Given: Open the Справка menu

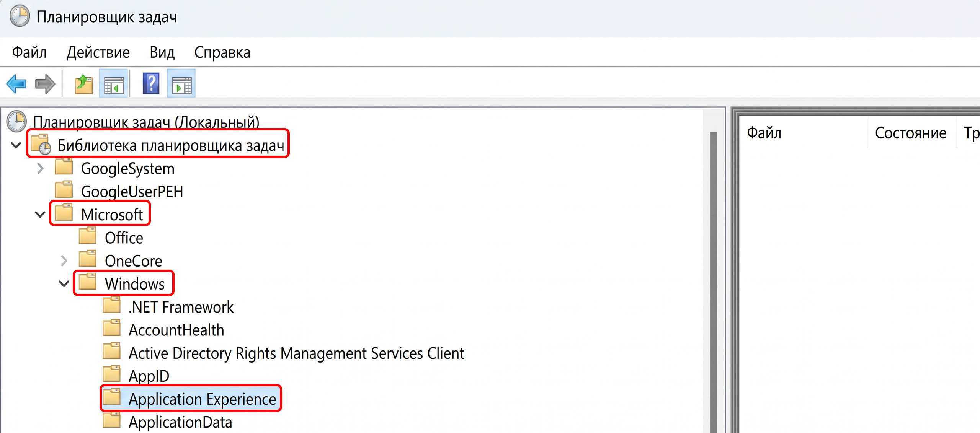Looking at the screenshot, I should point(222,52).
